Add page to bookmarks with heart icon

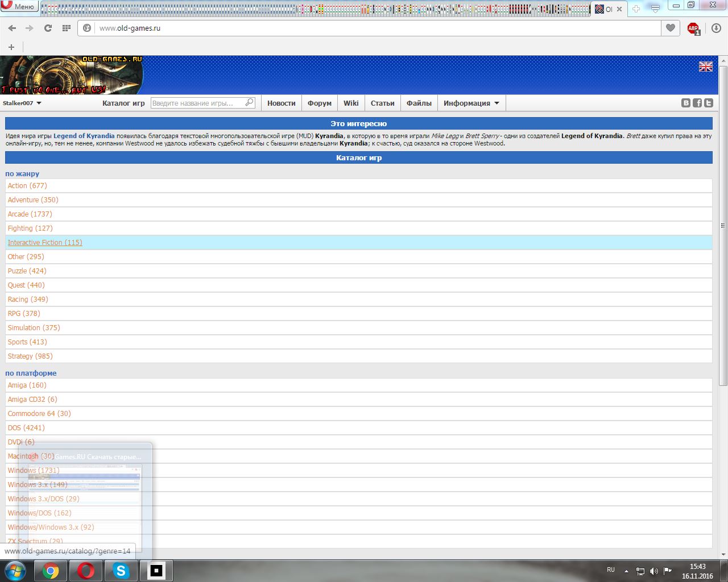671,28
